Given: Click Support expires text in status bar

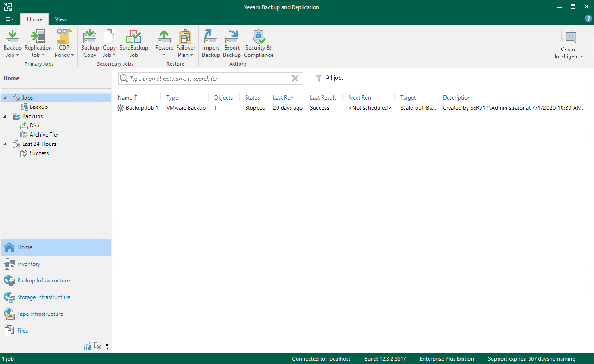Looking at the screenshot, I should [531, 359].
